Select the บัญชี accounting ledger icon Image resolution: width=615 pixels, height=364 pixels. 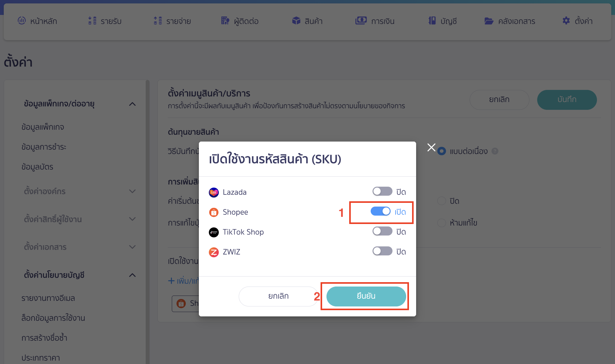(x=431, y=21)
